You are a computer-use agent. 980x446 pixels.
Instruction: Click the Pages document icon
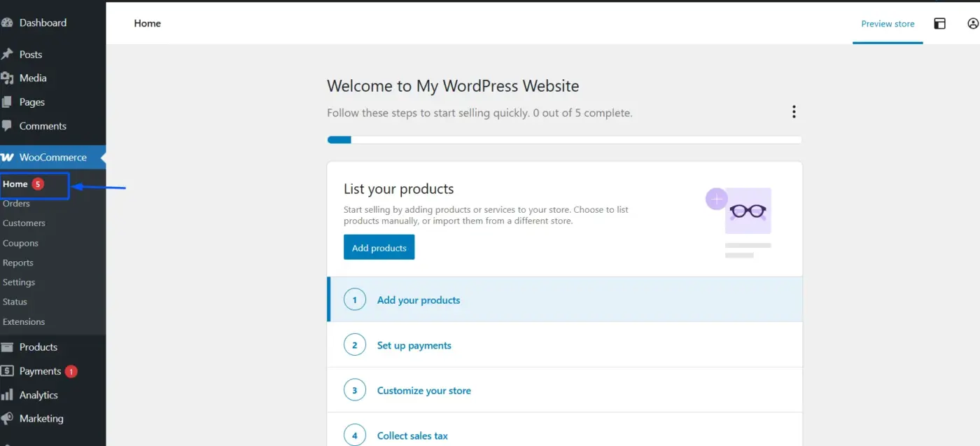click(7, 102)
